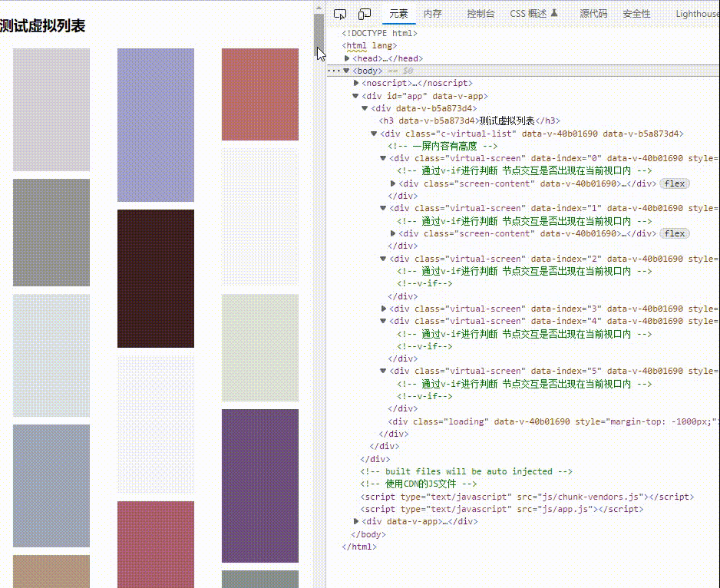Select the div class="loading" row
Screen dimensions: 720x588
(x=553, y=421)
